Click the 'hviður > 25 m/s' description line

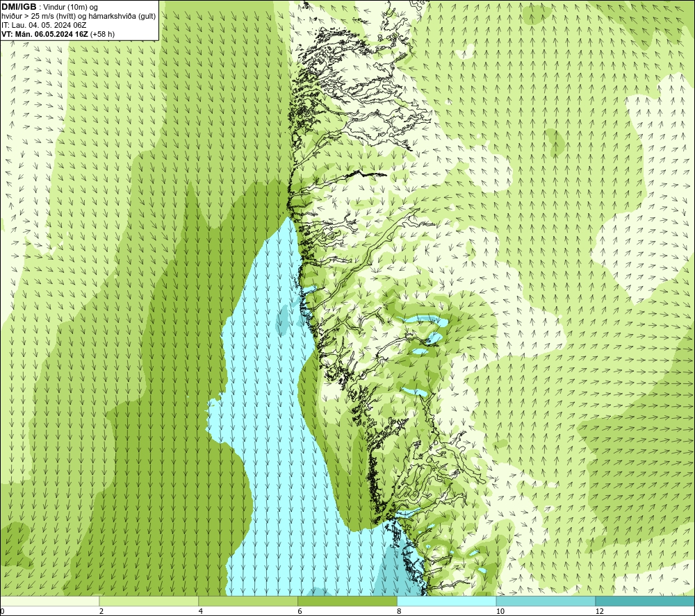point(79,17)
